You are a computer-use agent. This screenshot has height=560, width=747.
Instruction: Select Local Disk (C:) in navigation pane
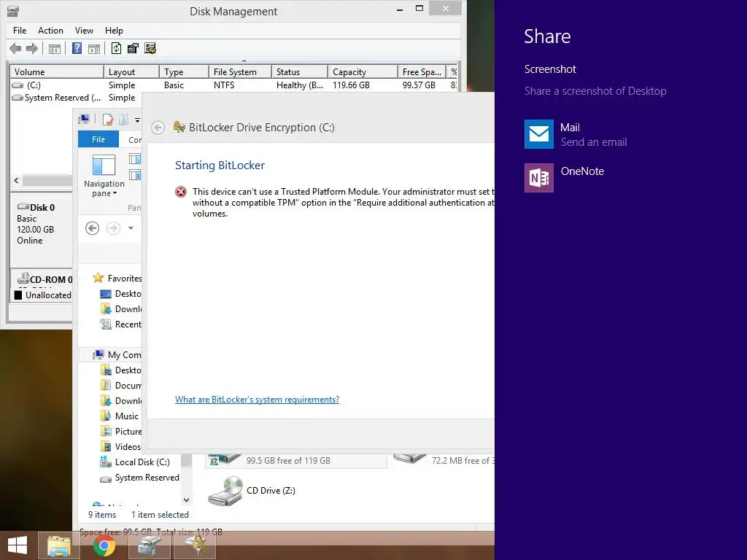[x=135, y=462]
